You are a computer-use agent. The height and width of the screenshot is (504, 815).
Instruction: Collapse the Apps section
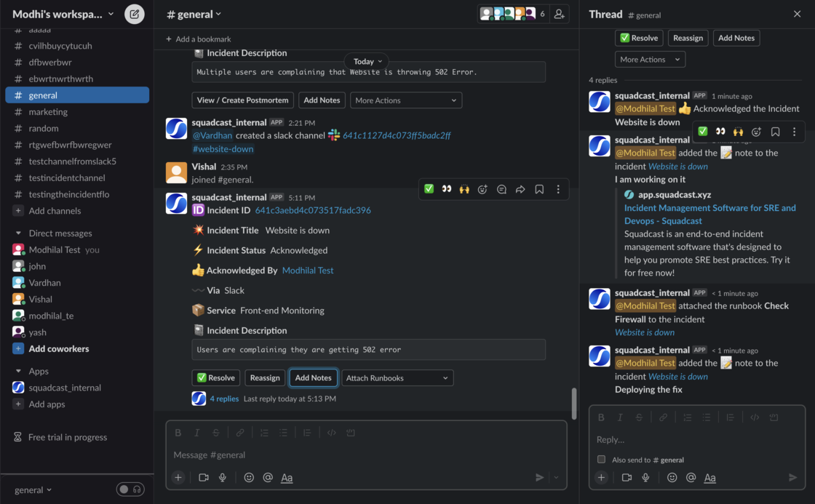point(18,371)
